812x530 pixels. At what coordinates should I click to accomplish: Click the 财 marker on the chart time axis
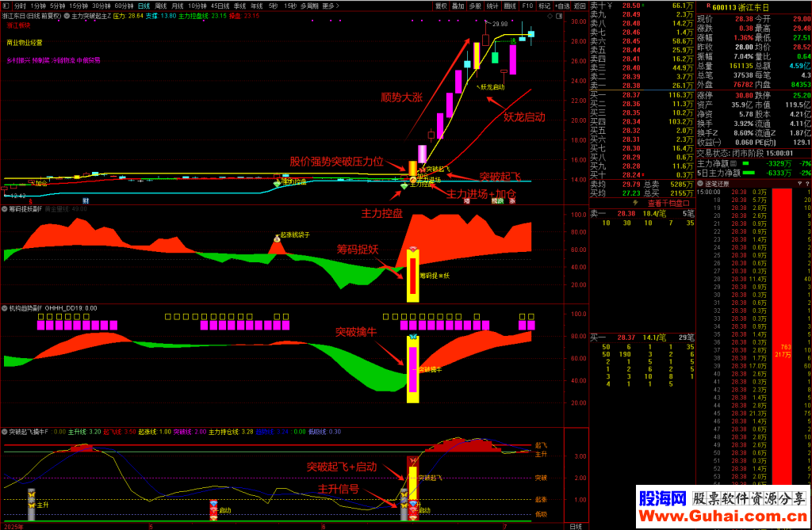click(86, 200)
